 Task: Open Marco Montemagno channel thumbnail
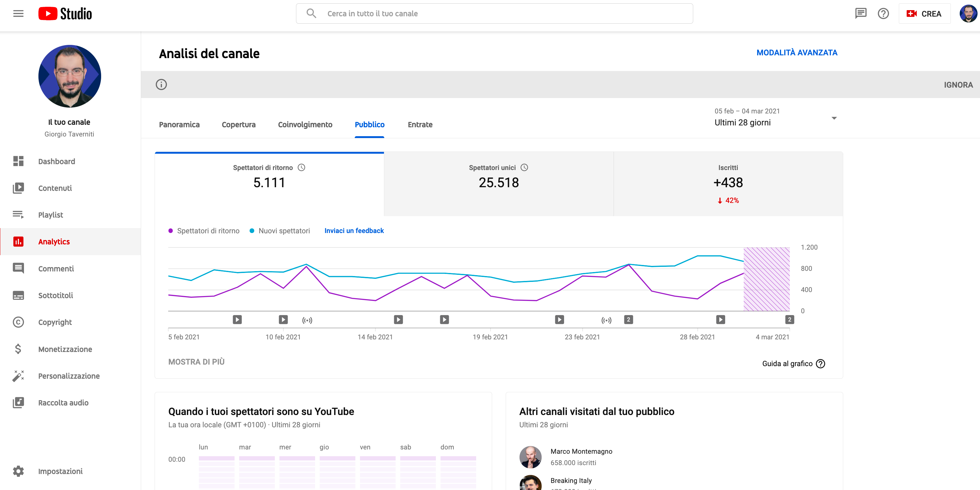pos(530,457)
